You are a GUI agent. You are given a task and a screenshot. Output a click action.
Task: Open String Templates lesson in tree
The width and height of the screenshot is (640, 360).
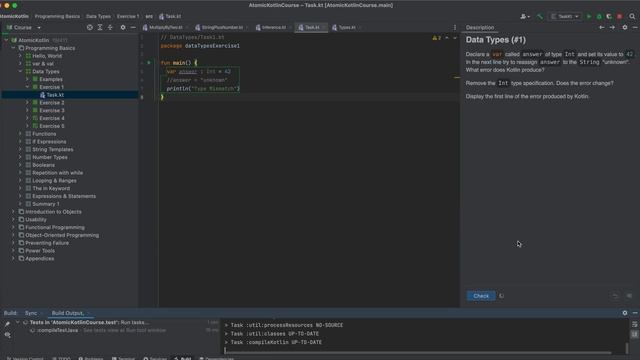coord(53,149)
